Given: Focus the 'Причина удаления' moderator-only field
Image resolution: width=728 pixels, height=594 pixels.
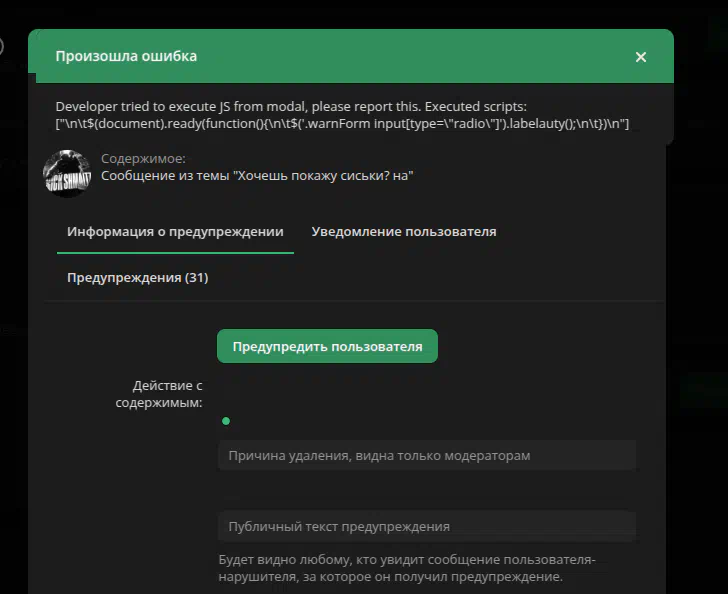Looking at the screenshot, I should click(x=427, y=456).
